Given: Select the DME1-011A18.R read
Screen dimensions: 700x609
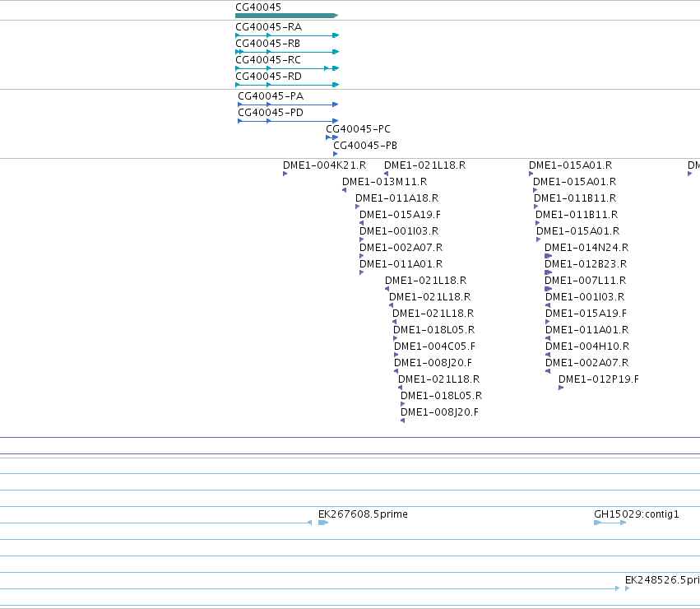Looking at the screenshot, I should [x=358, y=207].
